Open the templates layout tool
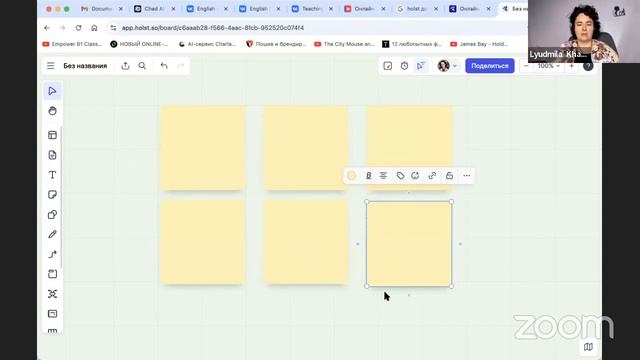640x360 pixels. pyautogui.click(x=52, y=135)
